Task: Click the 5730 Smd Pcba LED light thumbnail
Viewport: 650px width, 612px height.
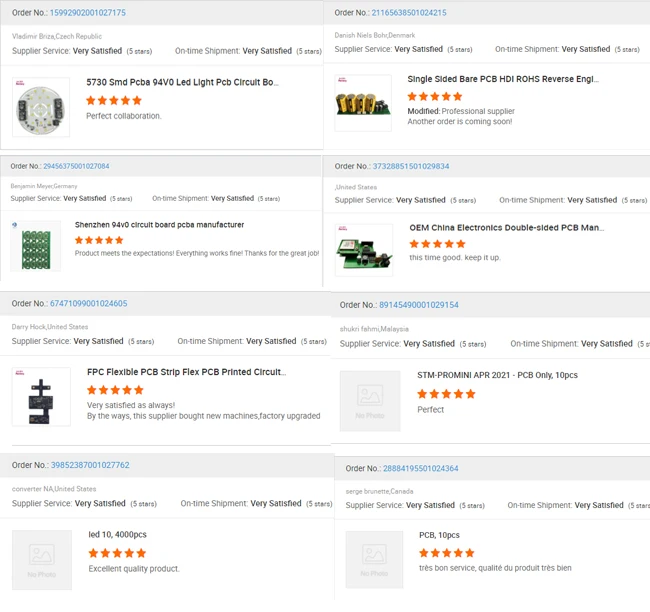Action: point(41,107)
